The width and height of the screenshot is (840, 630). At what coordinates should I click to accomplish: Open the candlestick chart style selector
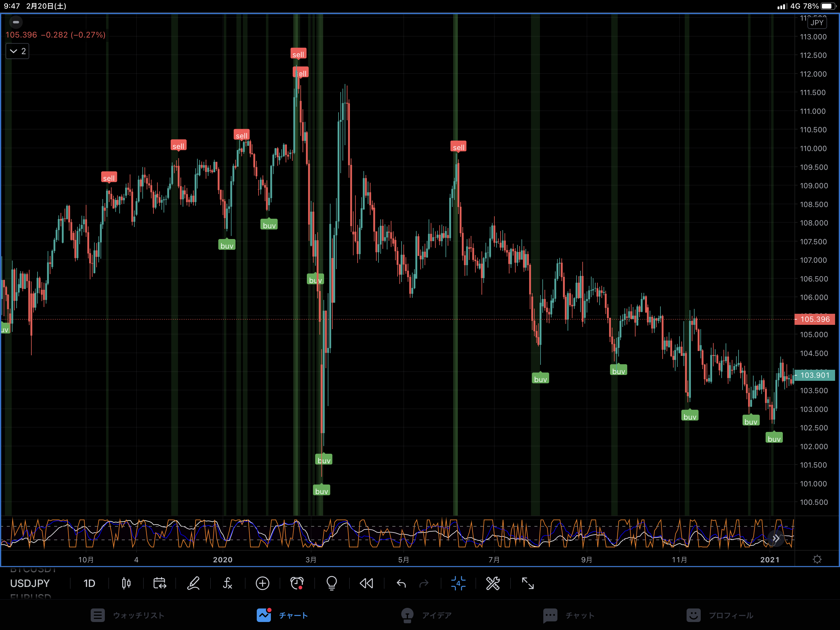tap(126, 583)
